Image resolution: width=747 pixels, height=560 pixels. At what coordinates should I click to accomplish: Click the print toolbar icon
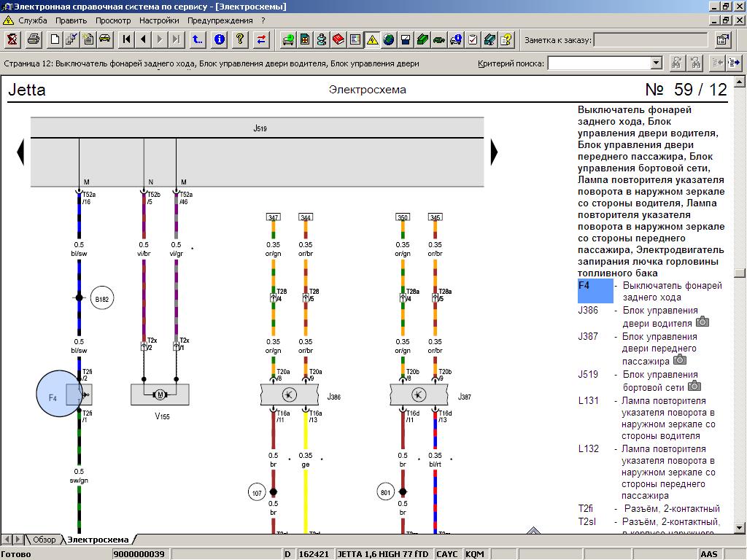34,39
